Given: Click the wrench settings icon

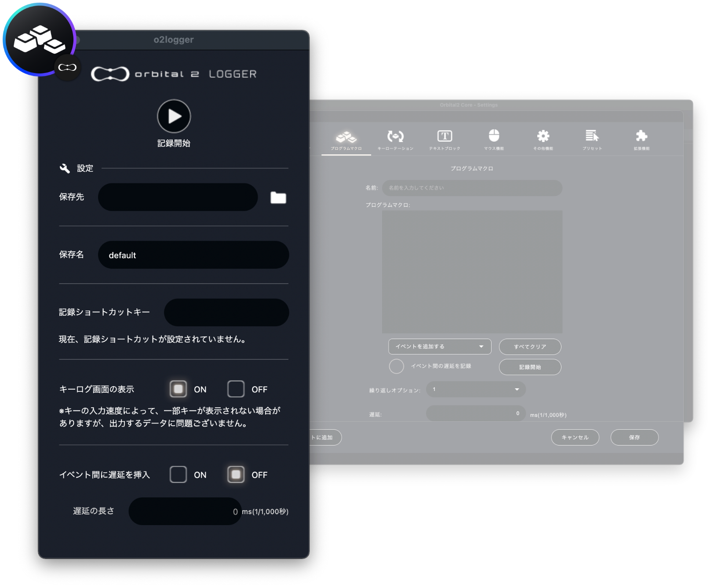Looking at the screenshot, I should (65, 168).
